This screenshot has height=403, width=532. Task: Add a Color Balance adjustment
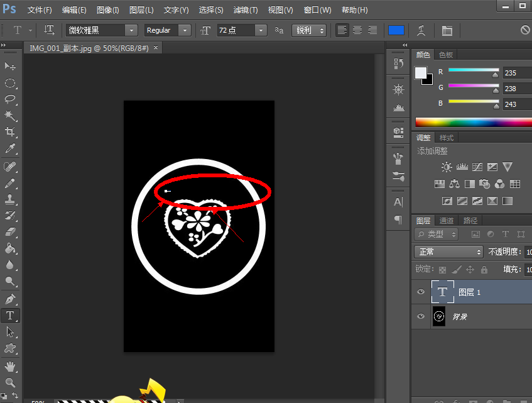coord(454,184)
